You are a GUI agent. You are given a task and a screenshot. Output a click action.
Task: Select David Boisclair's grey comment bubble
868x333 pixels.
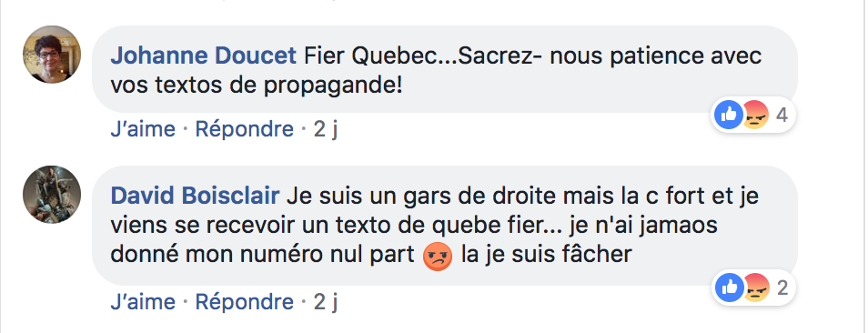pos(445,225)
